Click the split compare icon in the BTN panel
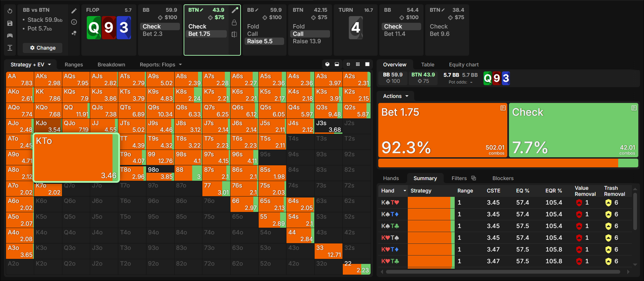The height and width of the screenshot is (281, 644). point(234,34)
